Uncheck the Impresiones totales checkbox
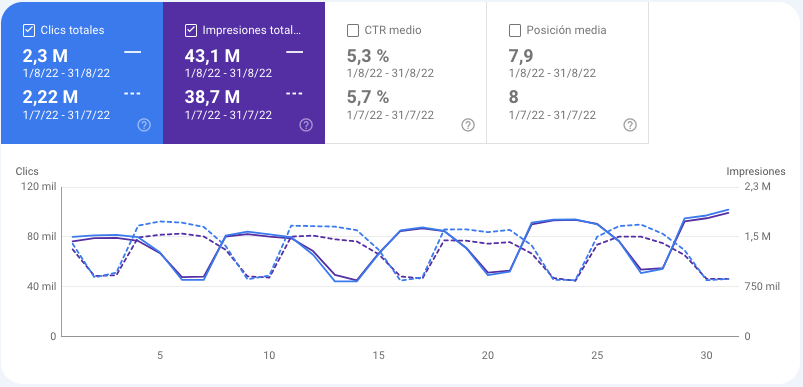This screenshot has height=387, width=803. 191,30
